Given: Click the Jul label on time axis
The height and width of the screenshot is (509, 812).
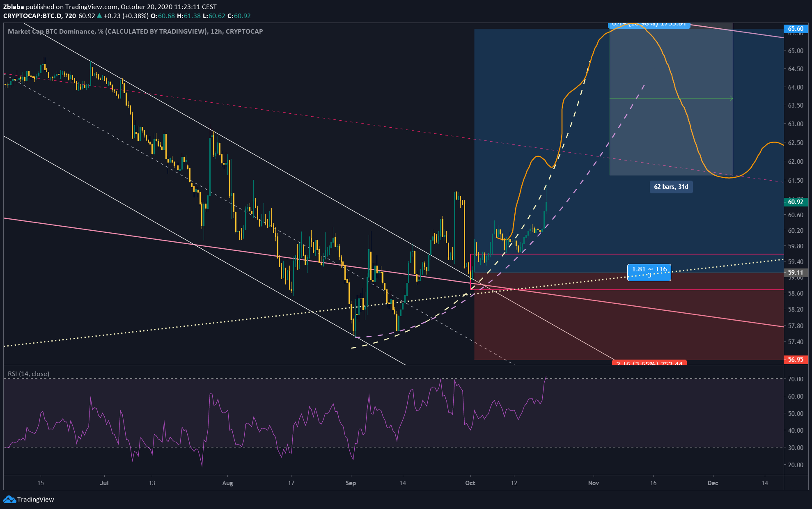Looking at the screenshot, I should click(104, 483).
